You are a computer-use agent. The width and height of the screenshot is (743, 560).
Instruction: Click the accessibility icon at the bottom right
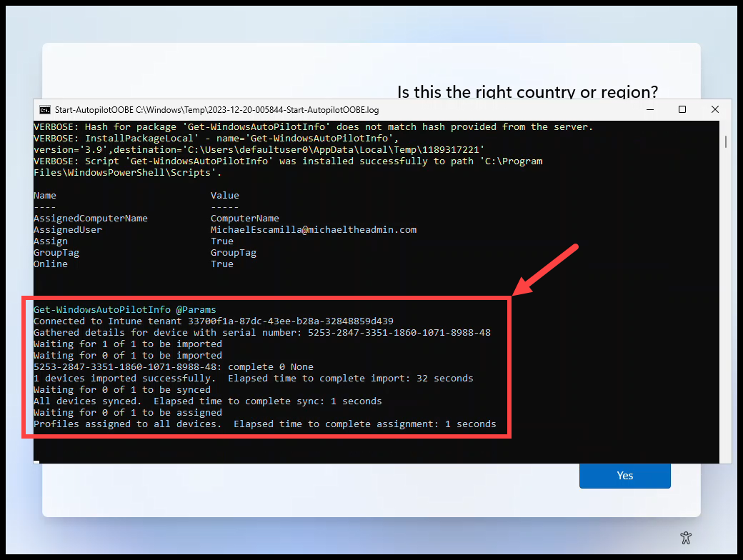(x=686, y=538)
